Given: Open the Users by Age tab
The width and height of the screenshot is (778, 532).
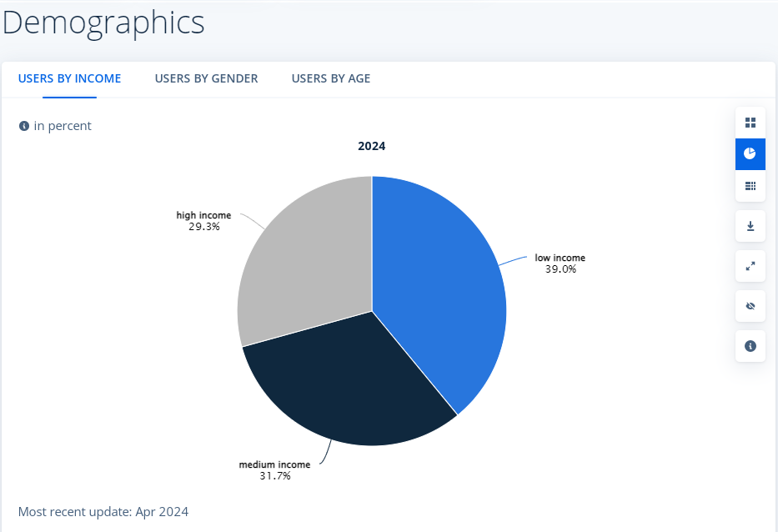Looking at the screenshot, I should 331,78.
